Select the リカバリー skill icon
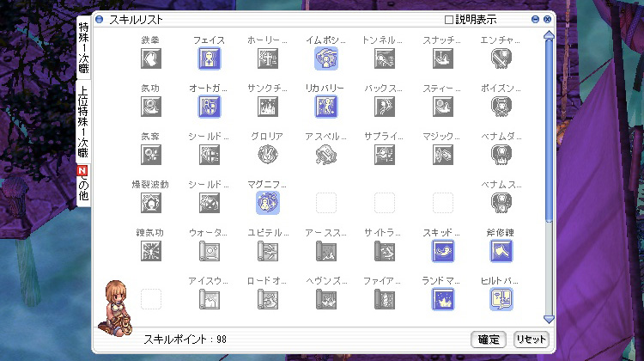The image size is (644, 361). 326,107
